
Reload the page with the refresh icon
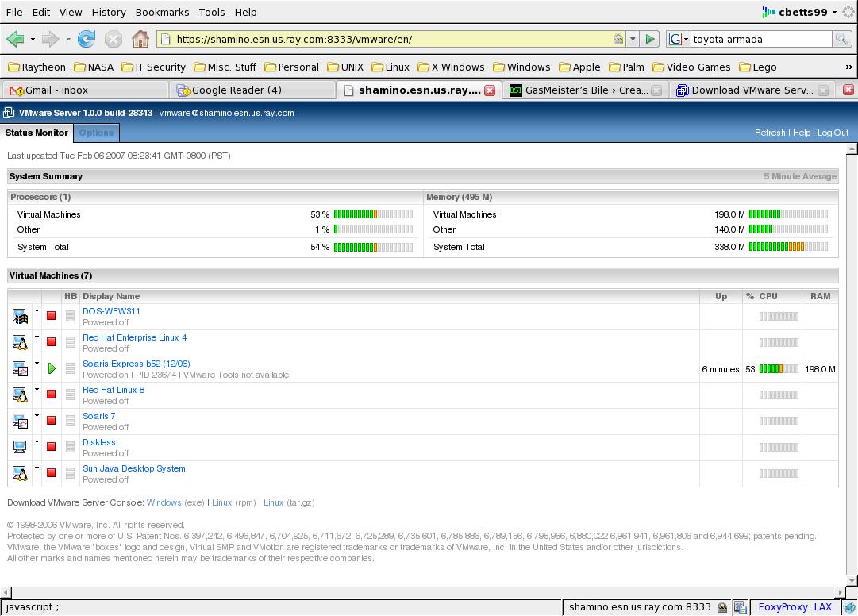pos(87,39)
